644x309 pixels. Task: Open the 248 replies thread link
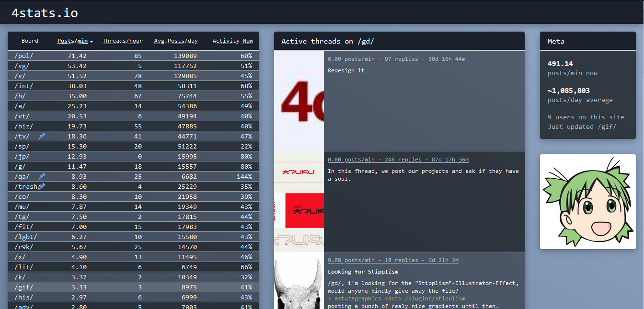(x=398, y=160)
